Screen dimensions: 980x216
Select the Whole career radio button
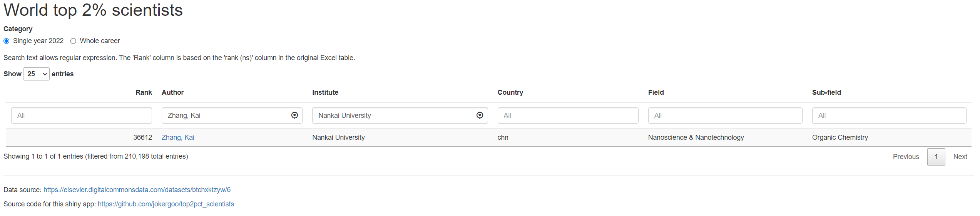coord(73,41)
